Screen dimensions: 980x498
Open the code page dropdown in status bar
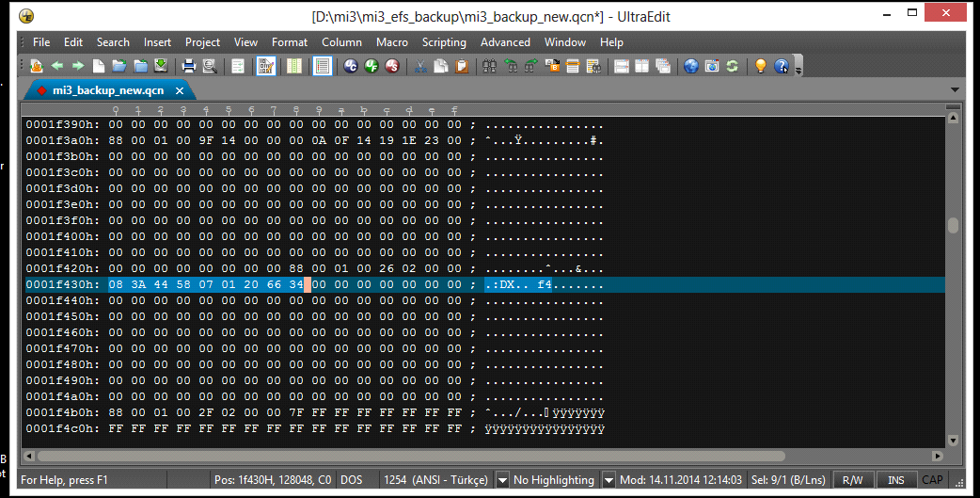[501, 480]
